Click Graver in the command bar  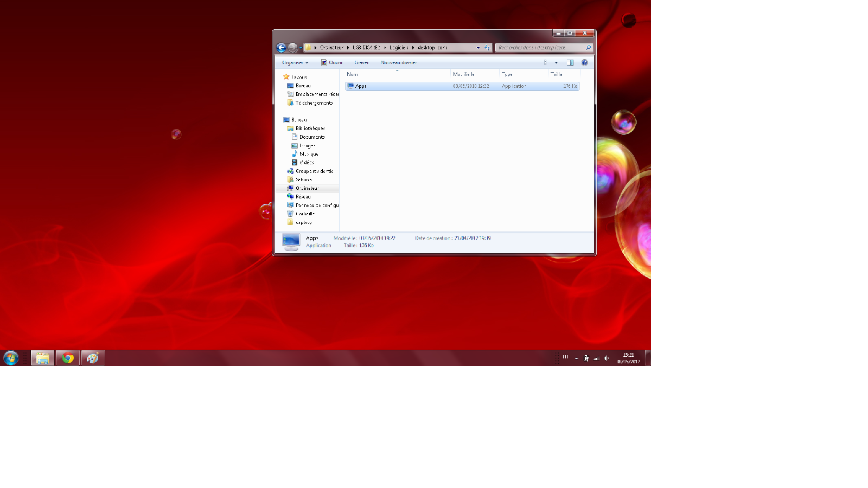click(362, 62)
